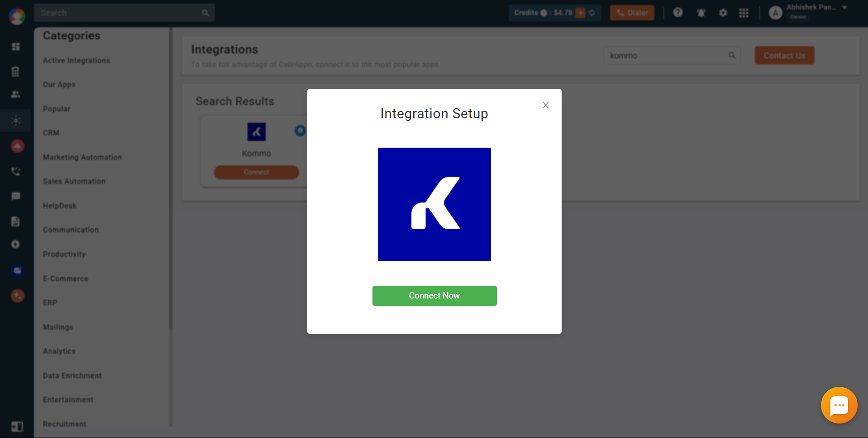Image resolution: width=868 pixels, height=438 pixels.
Task: Open the dial pad numbers icon in sidebar
Action: (x=16, y=72)
